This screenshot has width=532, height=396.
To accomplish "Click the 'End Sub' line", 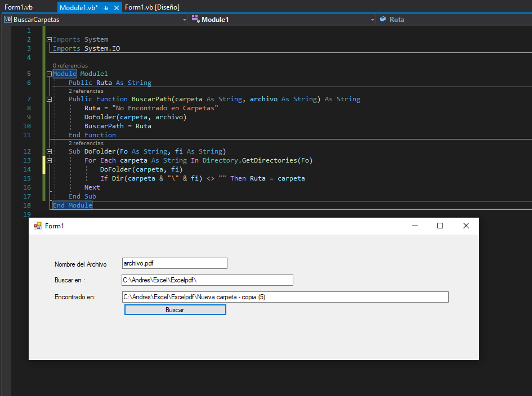I will (x=82, y=196).
